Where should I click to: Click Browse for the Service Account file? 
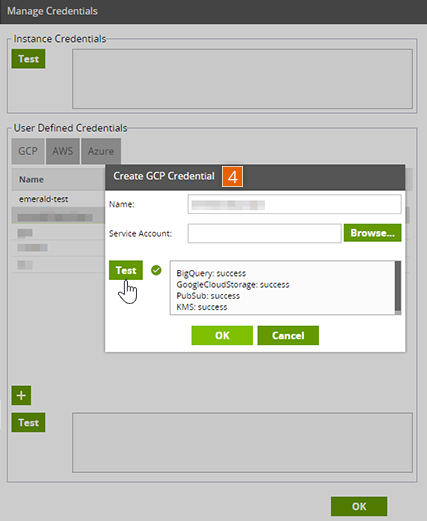(x=372, y=233)
